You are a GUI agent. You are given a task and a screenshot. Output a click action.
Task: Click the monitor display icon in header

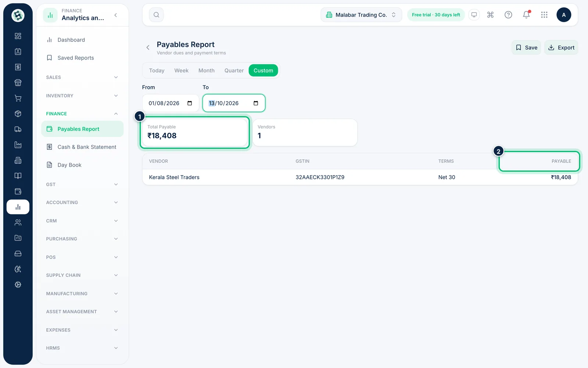[474, 15]
